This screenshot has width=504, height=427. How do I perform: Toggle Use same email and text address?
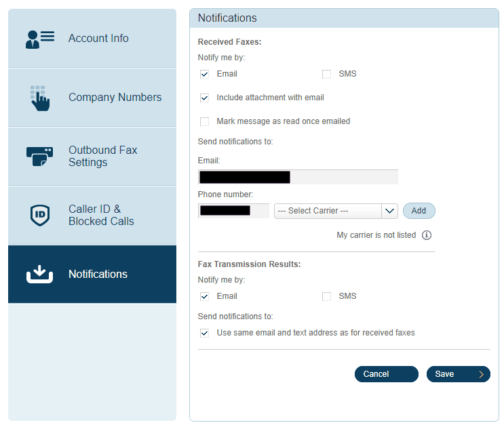[x=204, y=333]
